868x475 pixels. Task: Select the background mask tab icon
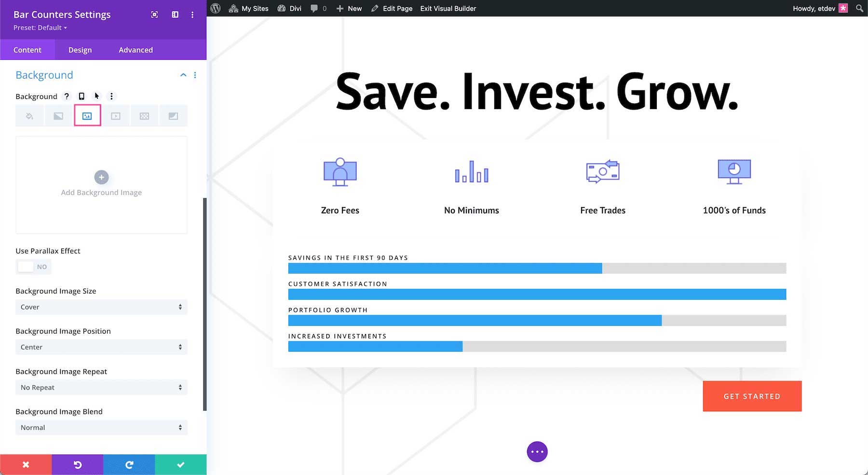click(x=173, y=116)
